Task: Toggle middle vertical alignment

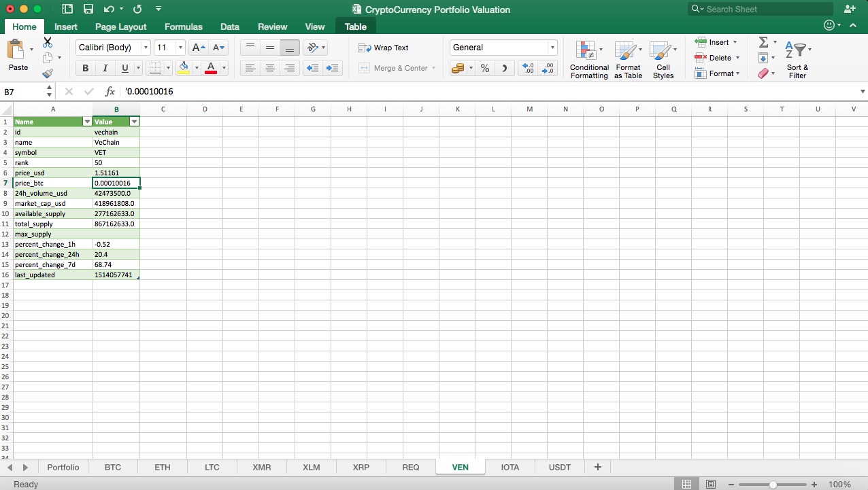Action: tap(270, 47)
